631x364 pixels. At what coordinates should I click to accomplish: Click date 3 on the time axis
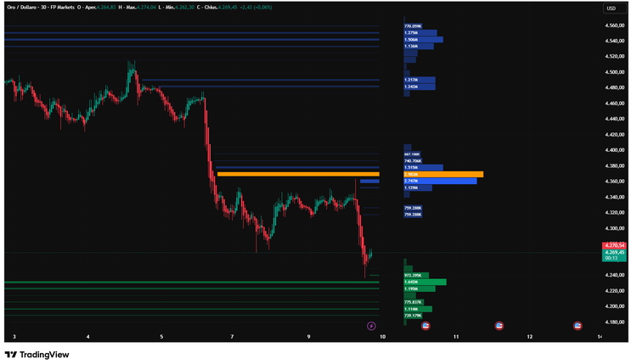[14, 337]
